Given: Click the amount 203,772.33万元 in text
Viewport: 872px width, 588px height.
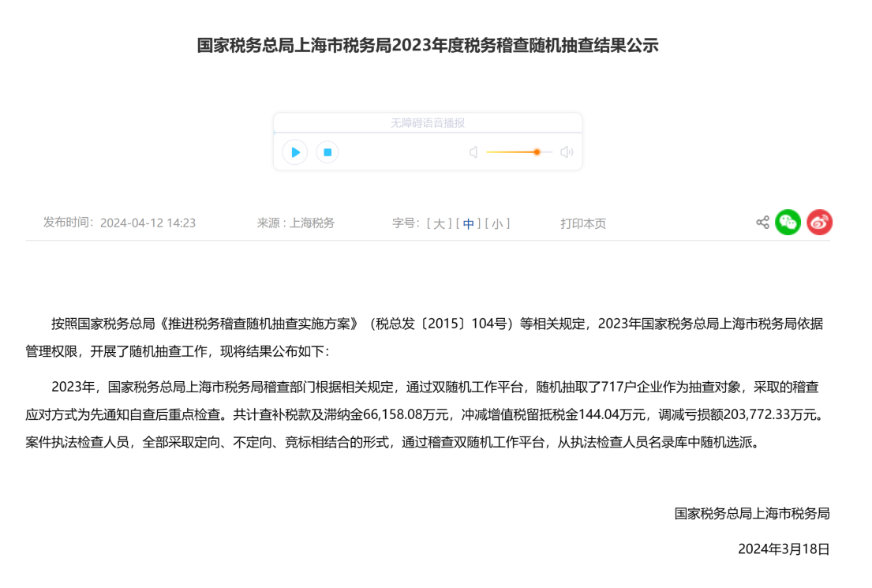Looking at the screenshot, I should coord(770,414).
